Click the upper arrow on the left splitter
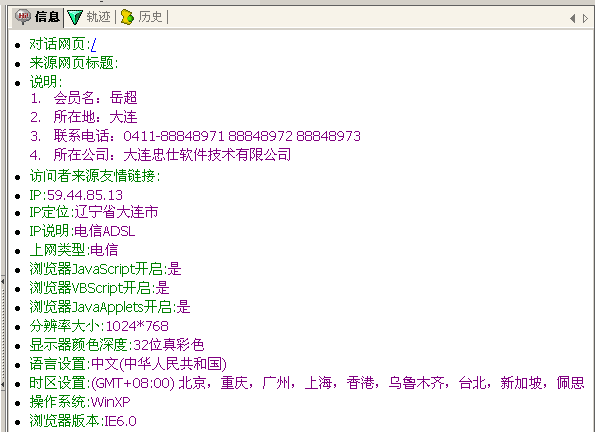 (2, 282)
